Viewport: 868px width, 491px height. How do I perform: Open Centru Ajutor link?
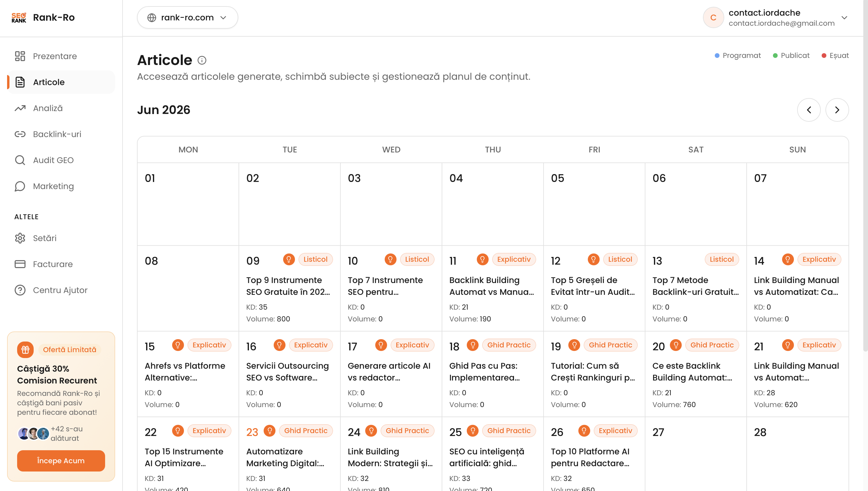coord(61,290)
